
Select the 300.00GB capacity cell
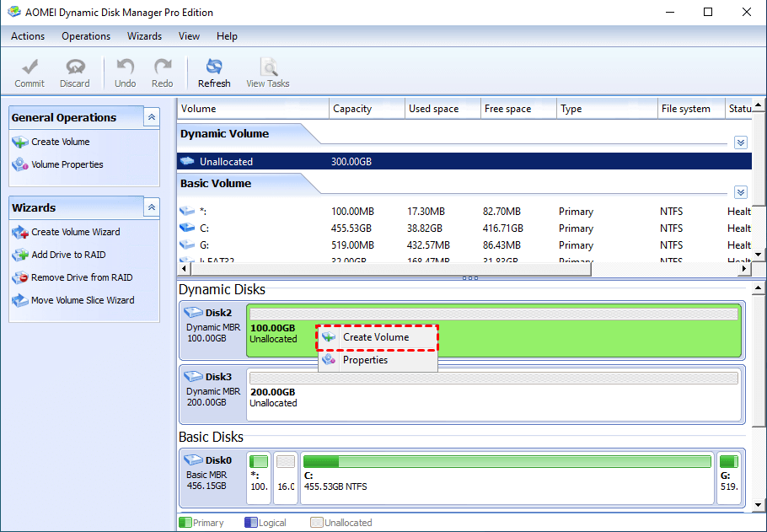pyautogui.click(x=351, y=162)
